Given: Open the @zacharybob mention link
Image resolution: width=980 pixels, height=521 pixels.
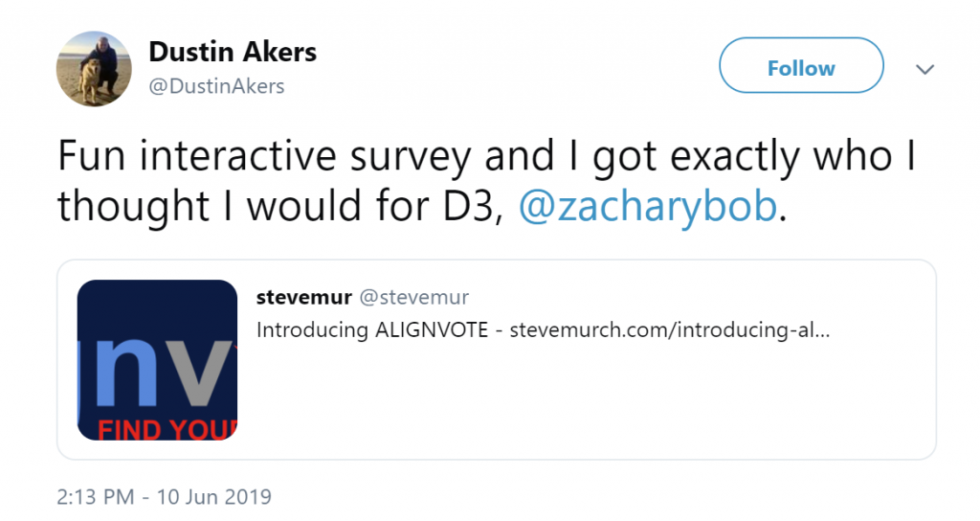Looking at the screenshot, I should [x=648, y=205].
